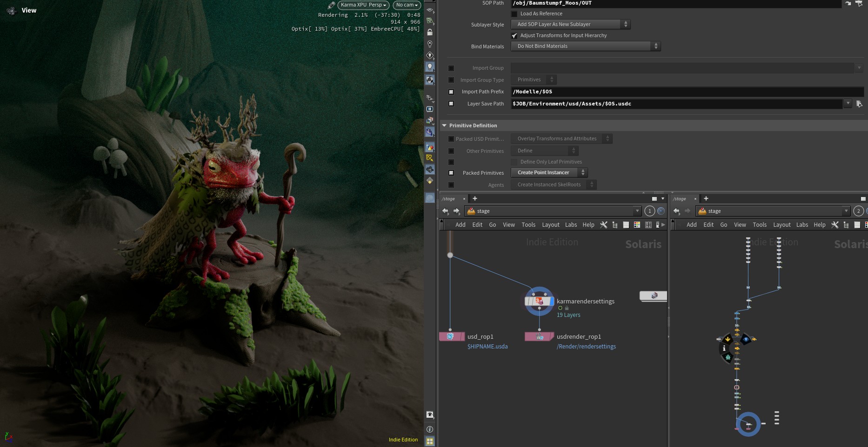Open the Packed Primitives Create Point Instancer dropdown
This screenshot has height=447, width=868.
coord(549,172)
